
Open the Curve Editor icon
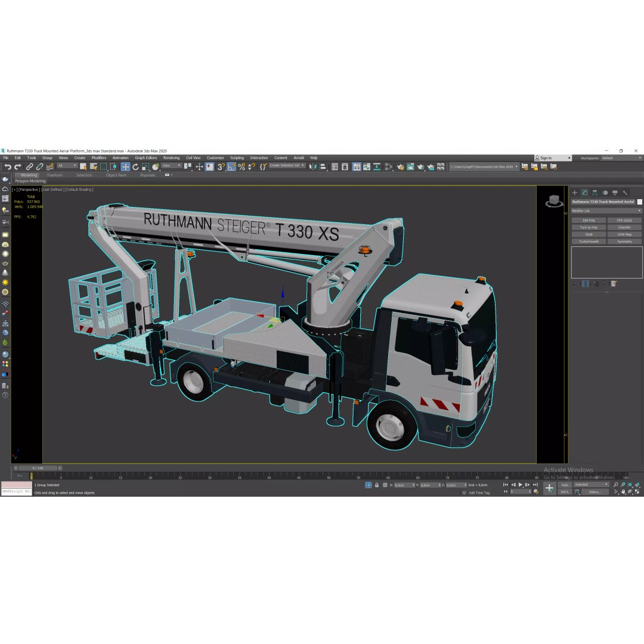[x=367, y=167]
